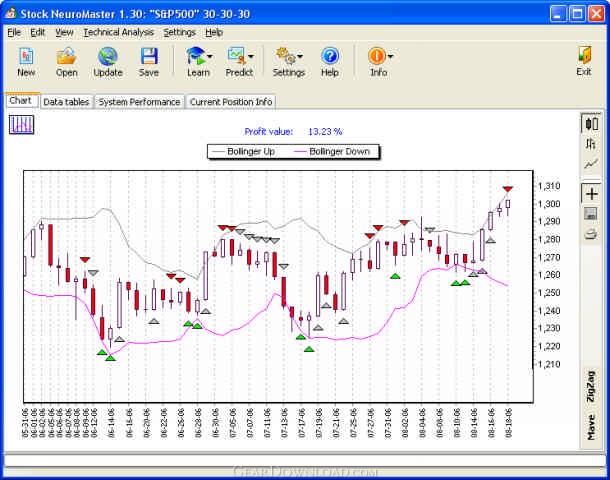Image resolution: width=610 pixels, height=480 pixels.
Task: Expand the Learn dropdown arrow
Action: pyautogui.click(x=210, y=57)
